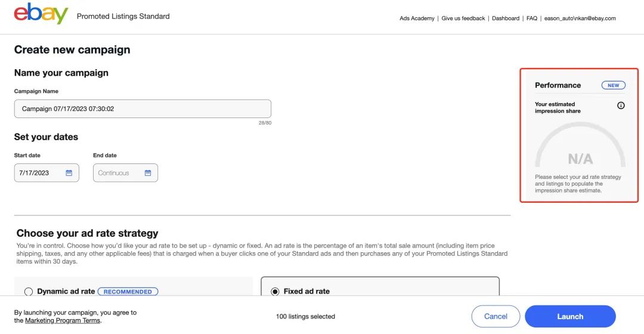This screenshot has height=334, width=644.
Task: Click the eBay logo
Action: pyautogui.click(x=41, y=14)
